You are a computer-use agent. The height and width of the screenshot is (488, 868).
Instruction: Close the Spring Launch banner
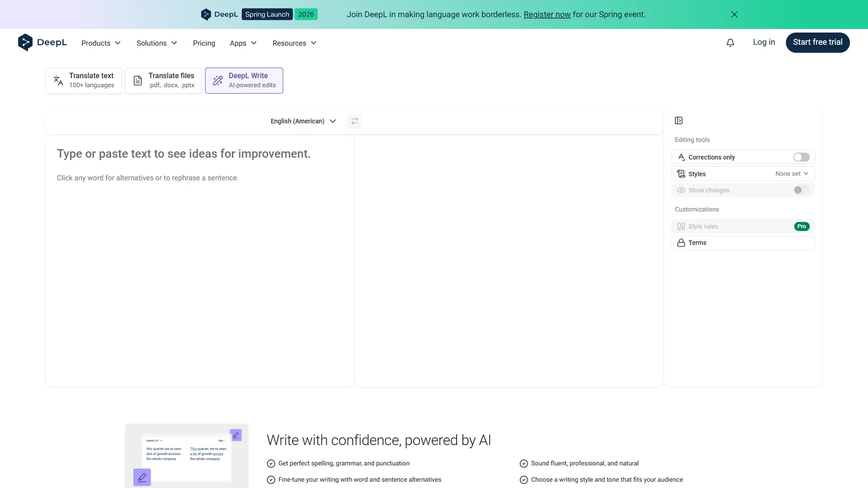point(734,14)
